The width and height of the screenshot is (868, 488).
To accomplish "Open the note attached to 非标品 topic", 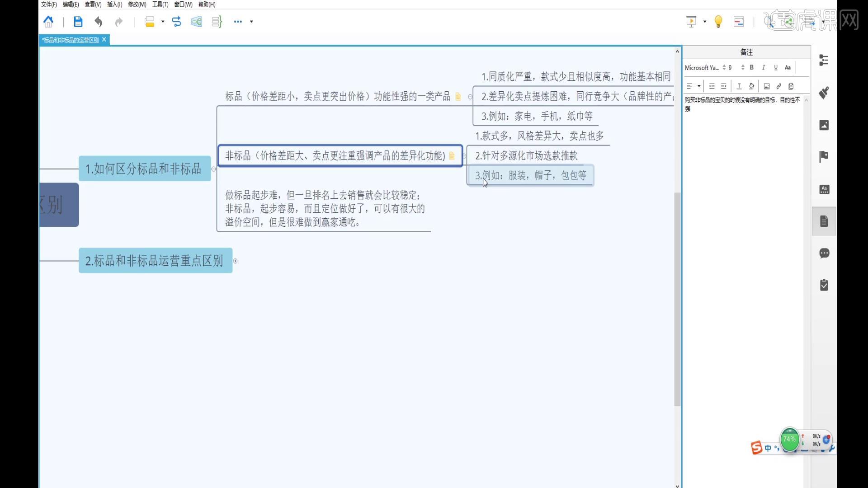I will (452, 155).
